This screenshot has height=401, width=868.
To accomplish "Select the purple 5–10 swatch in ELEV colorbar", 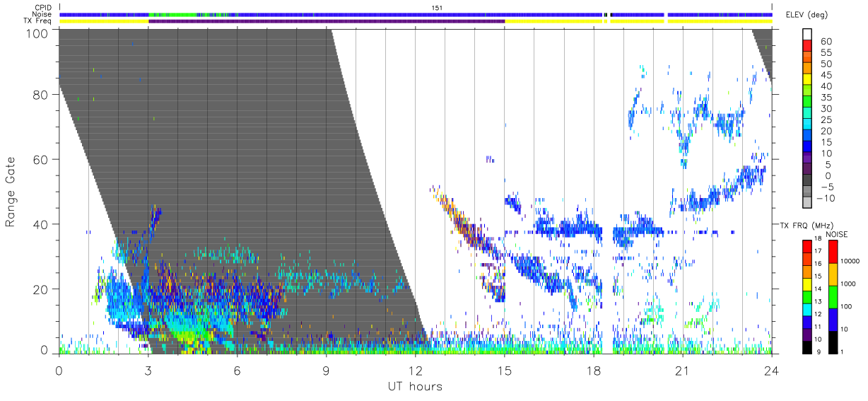I will (808, 159).
